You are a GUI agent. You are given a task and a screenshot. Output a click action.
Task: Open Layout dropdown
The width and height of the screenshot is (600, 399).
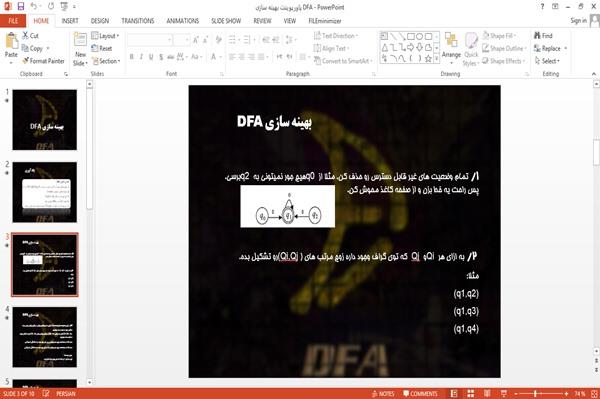click(x=105, y=36)
